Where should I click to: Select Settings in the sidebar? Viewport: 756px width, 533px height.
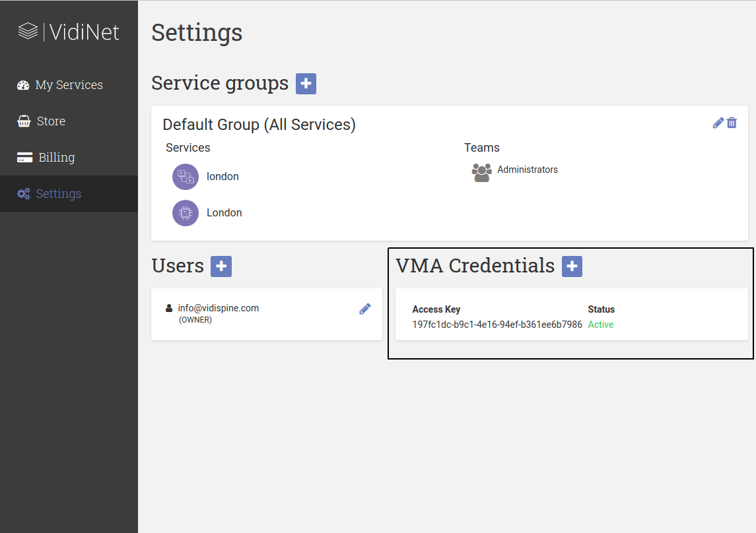tap(58, 194)
